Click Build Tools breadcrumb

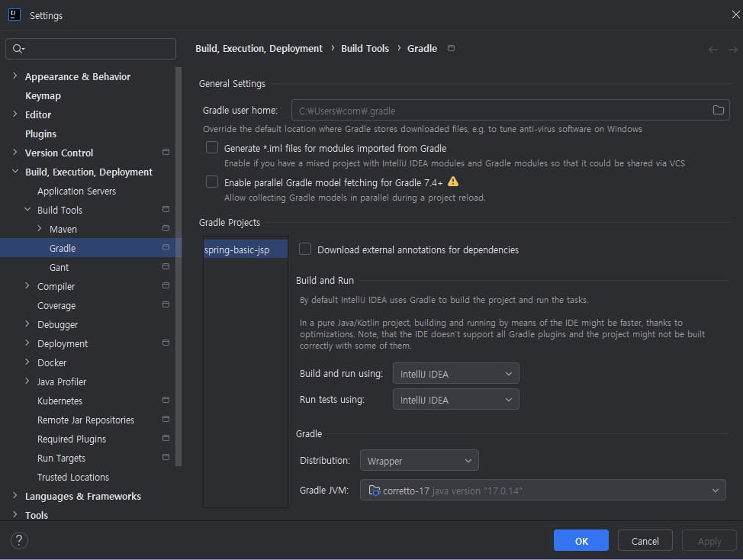pos(365,48)
